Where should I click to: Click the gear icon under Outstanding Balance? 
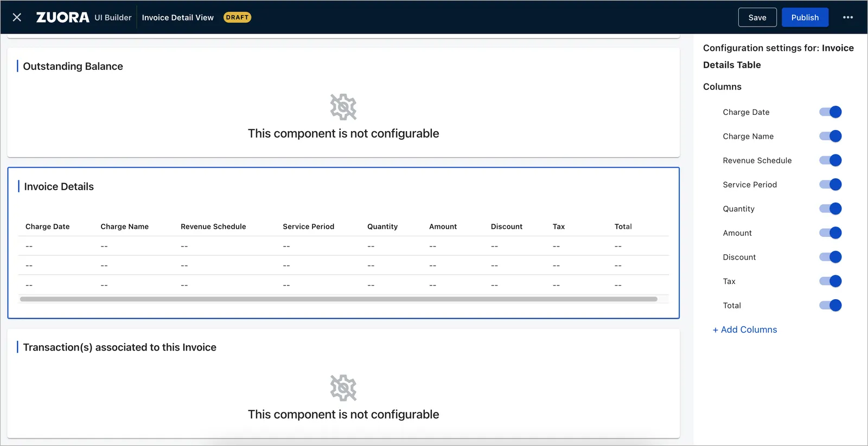click(x=343, y=107)
